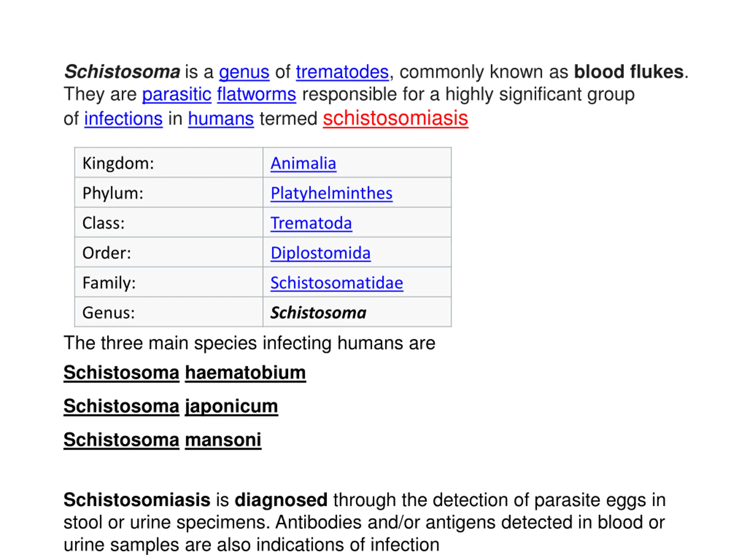Open the 'infections' hyperlink
The image size is (747, 560).
123,119
